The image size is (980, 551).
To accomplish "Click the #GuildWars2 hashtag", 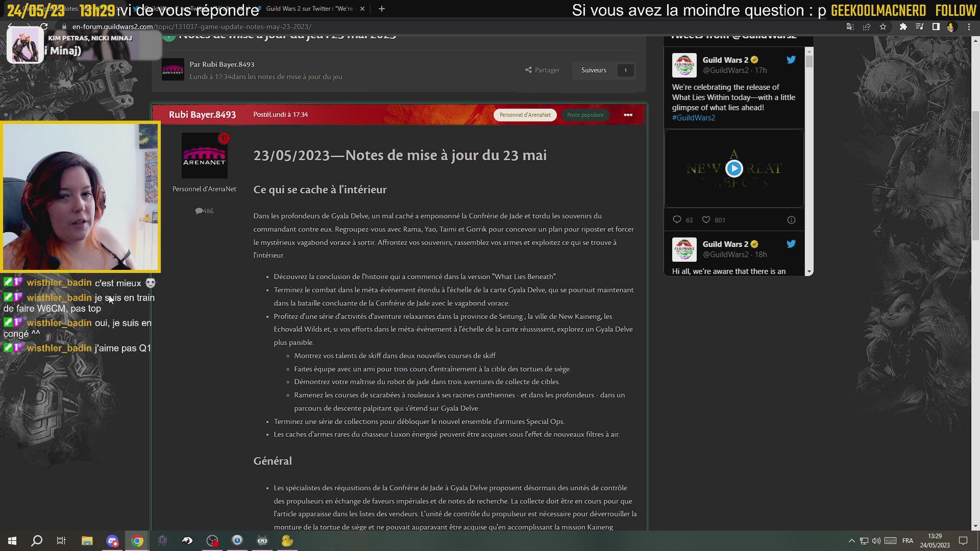I will click(x=693, y=118).
